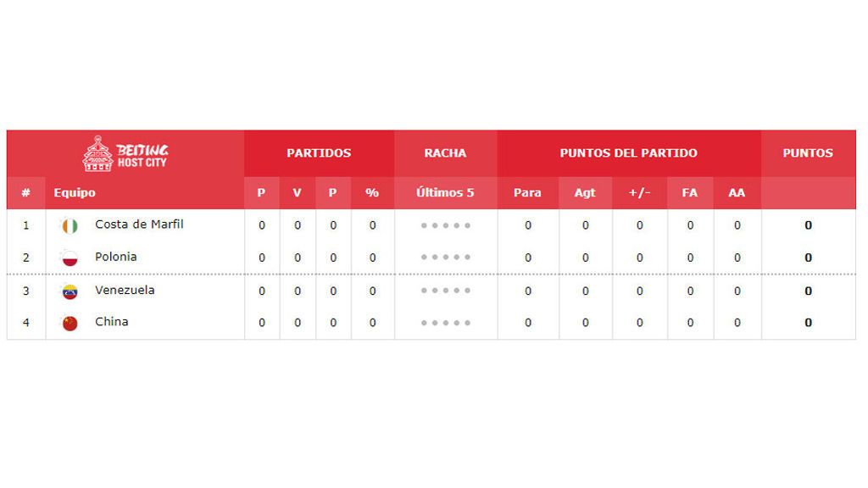
Task: Open the China team link
Action: [111, 321]
